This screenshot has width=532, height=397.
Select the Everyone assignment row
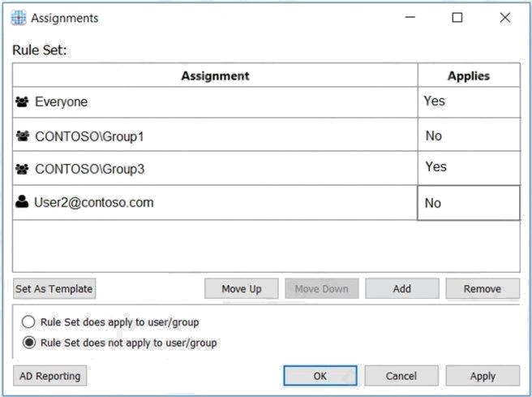(266, 102)
